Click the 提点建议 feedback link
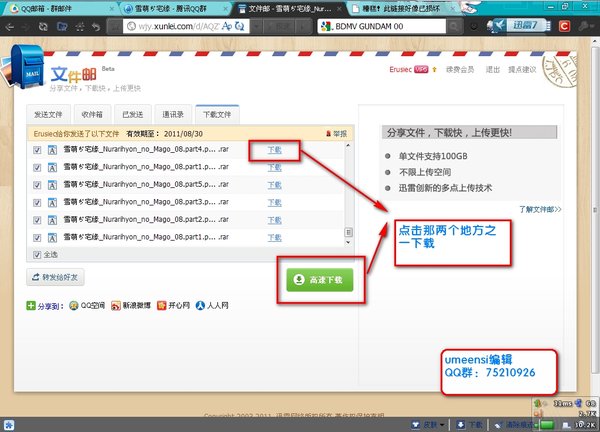Image resolution: width=600 pixels, height=432 pixels. (x=522, y=69)
